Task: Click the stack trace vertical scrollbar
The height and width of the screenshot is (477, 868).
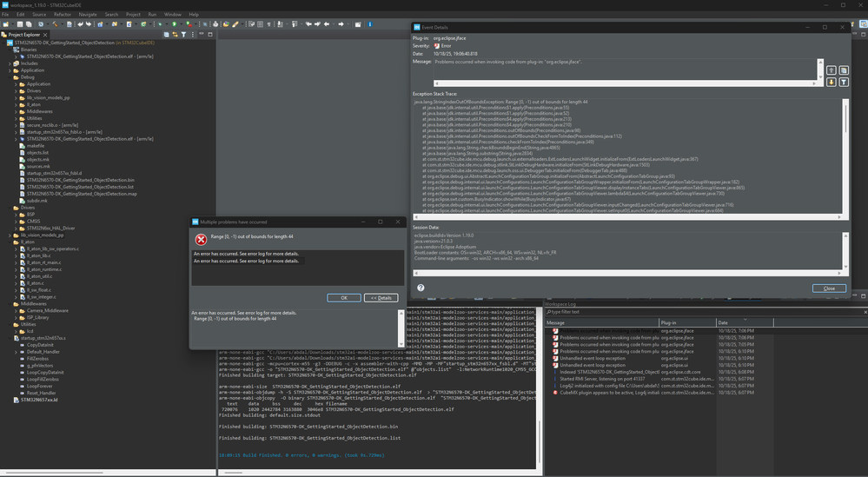Action: coord(845,157)
